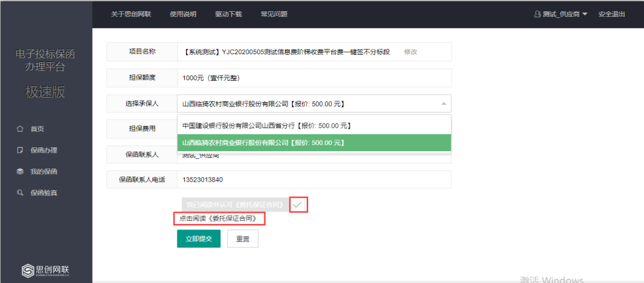Click 点击阅读《委托保证合同》 link
This screenshot has height=283, width=644.
(219, 218)
